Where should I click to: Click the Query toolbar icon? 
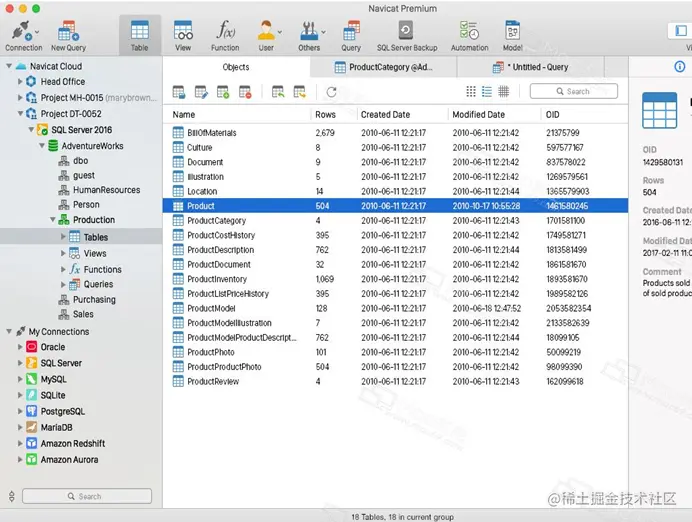click(x=351, y=36)
